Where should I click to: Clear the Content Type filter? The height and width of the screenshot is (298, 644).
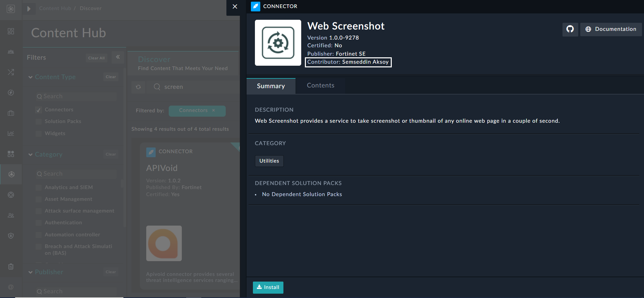111,77
